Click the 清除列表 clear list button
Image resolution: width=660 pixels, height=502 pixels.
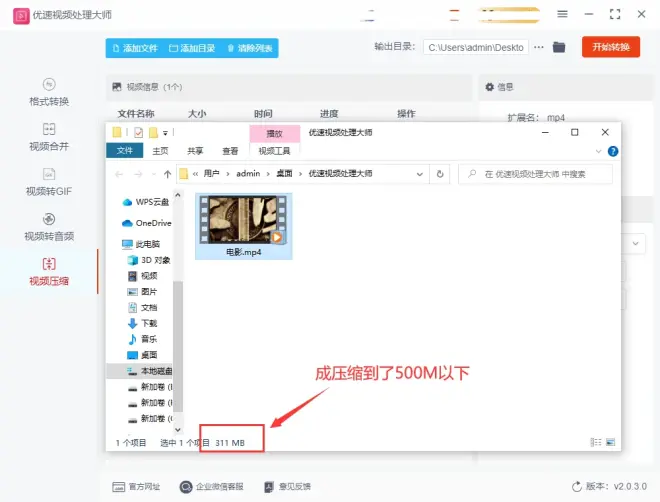click(x=250, y=48)
